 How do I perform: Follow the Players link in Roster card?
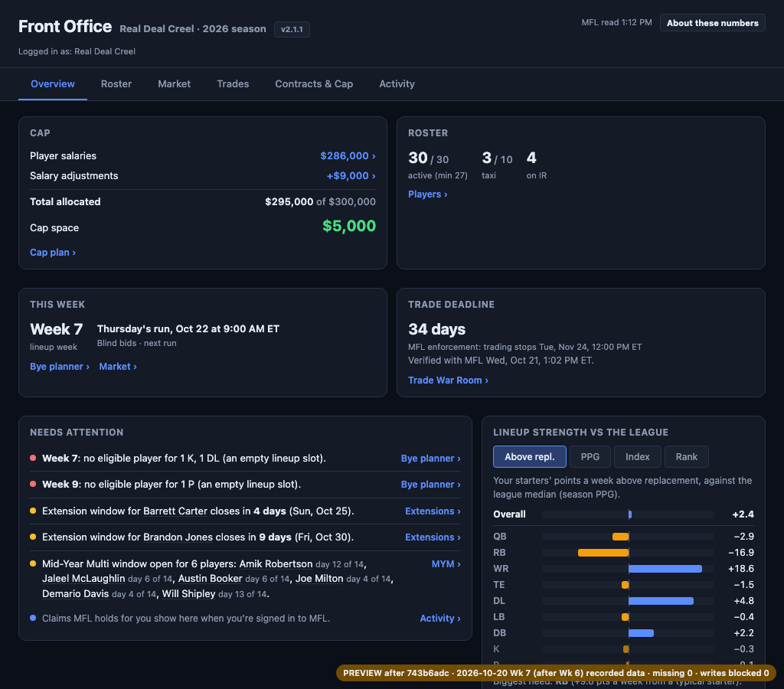tap(428, 194)
